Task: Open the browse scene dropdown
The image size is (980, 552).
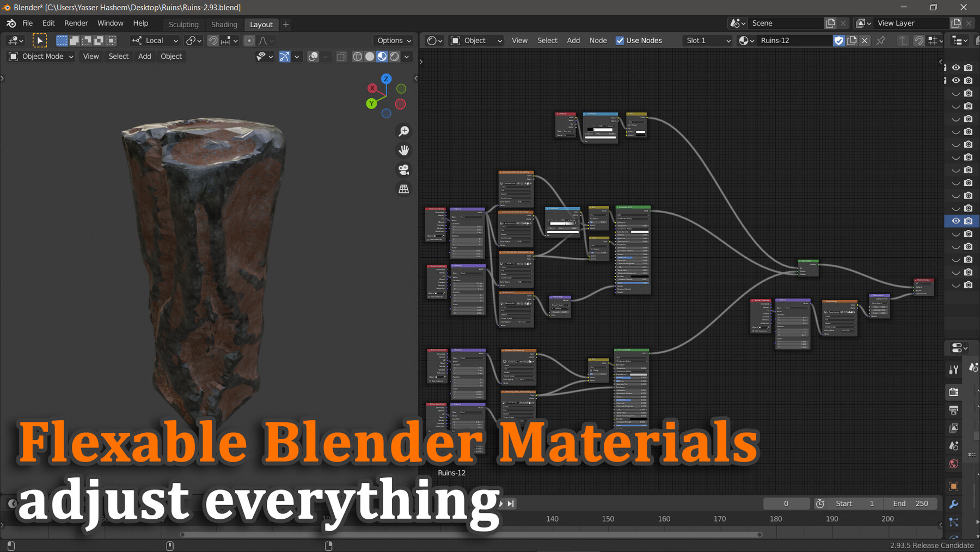Action: [738, 23]
